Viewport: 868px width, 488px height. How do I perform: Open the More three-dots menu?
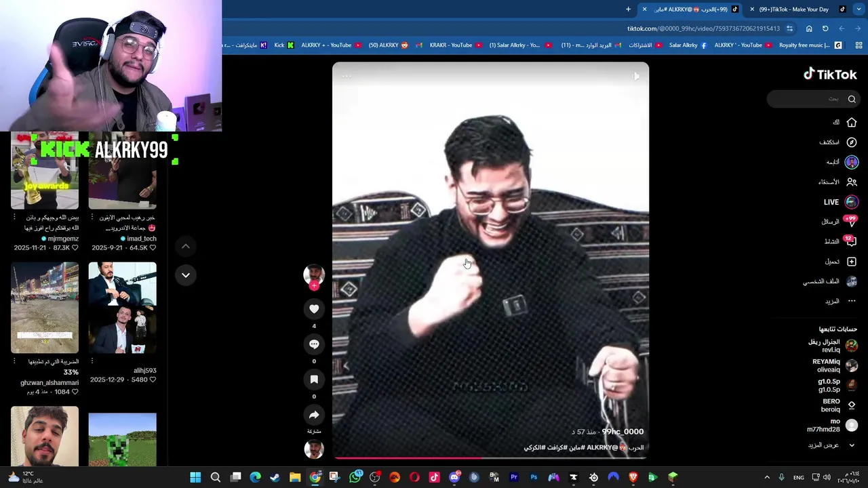852,301
